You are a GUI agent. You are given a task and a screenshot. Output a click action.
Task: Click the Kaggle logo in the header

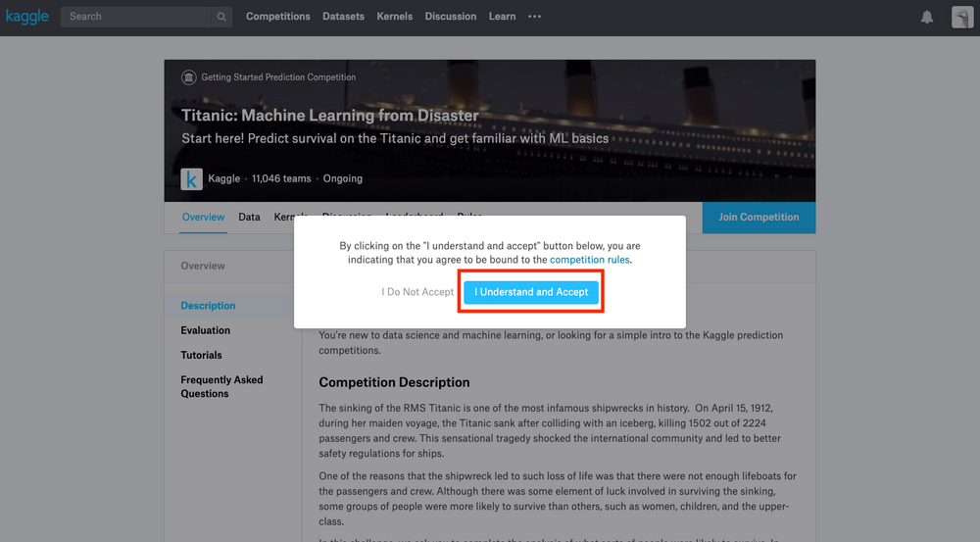pos(26,17)
